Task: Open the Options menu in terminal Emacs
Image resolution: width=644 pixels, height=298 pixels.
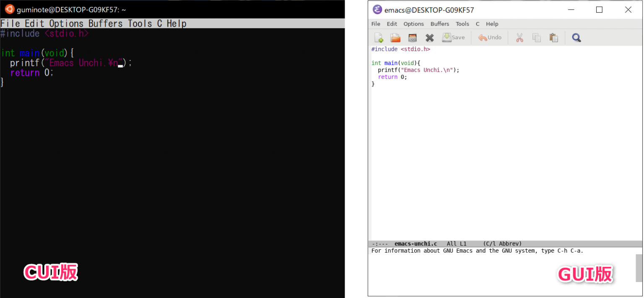Action: tap(66, 24)
